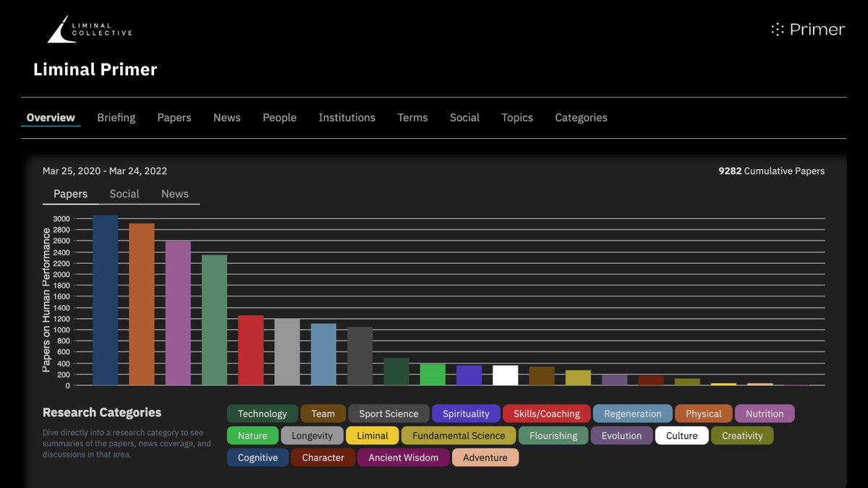The image size is (868, 488).
Task: Click the Team category tag
Action: click(x=323, y=414)
